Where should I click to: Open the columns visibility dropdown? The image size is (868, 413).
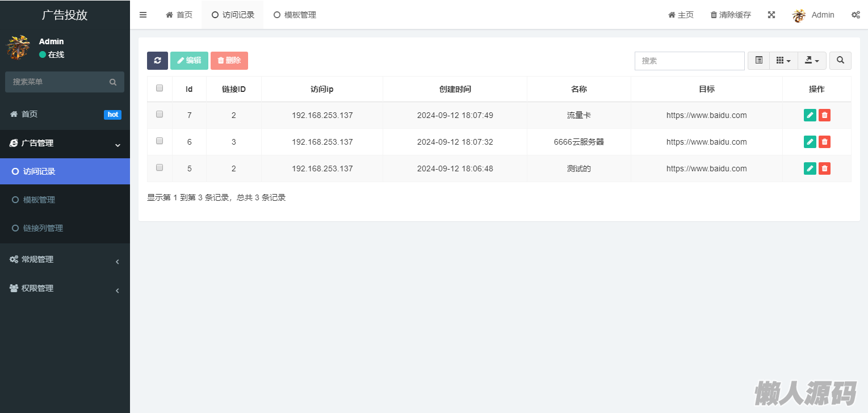(x=783, y=61)
